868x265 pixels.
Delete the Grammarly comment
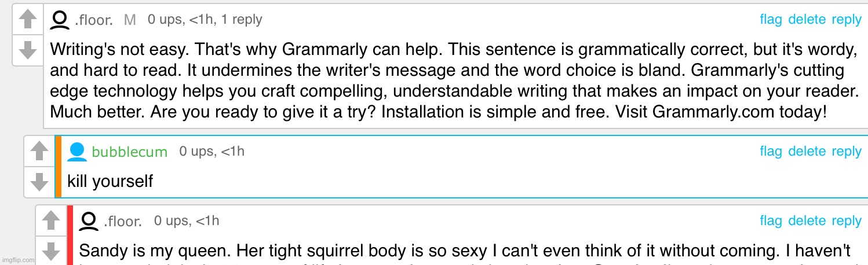point(807,20)
